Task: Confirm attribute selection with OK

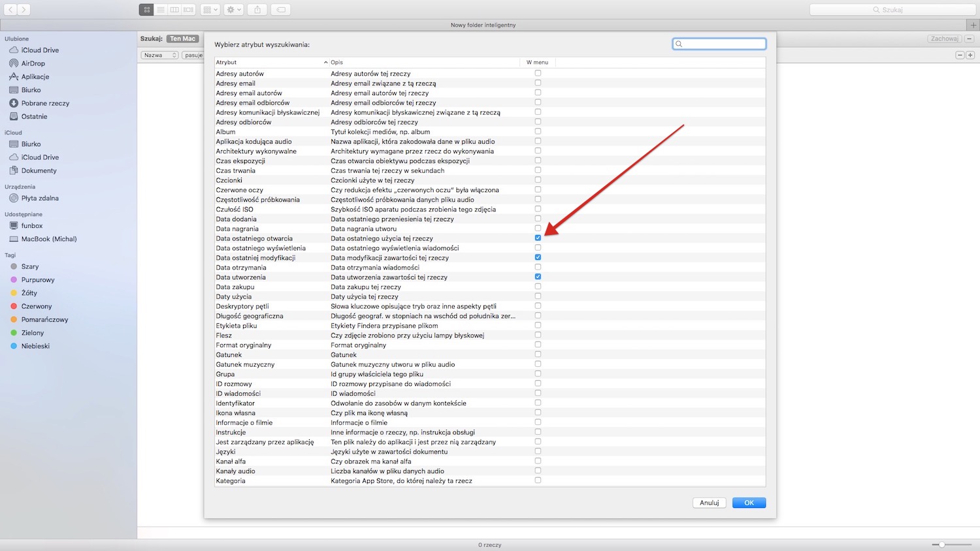Action: pos(749,503)
